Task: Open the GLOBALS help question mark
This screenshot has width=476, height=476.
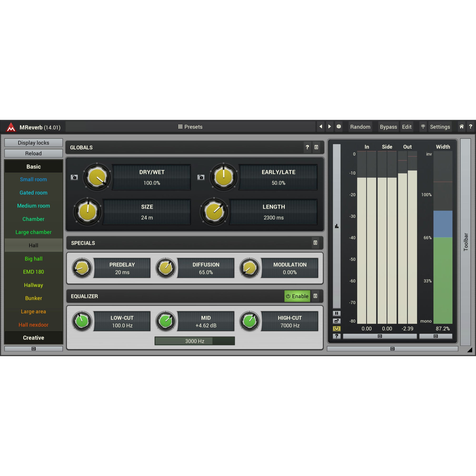Action: pos(307,147)
